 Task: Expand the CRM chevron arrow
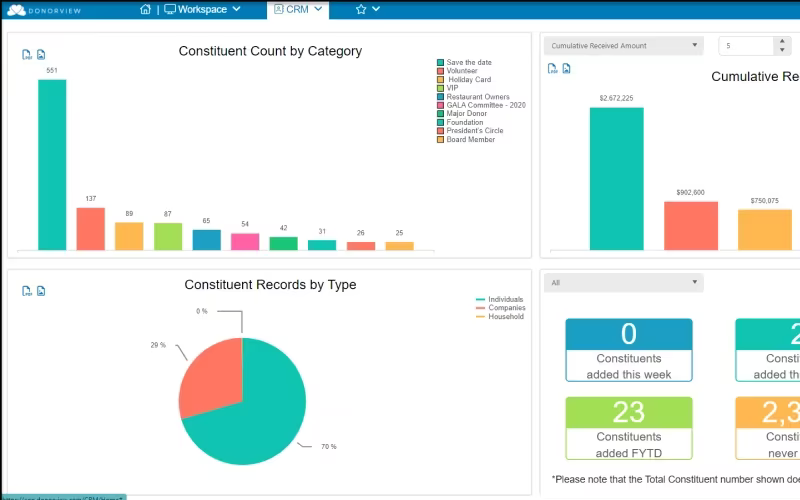[318, 9]
